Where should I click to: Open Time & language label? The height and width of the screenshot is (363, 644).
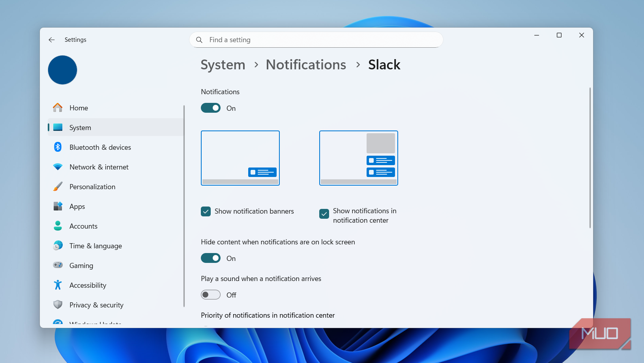coord(95,246)
